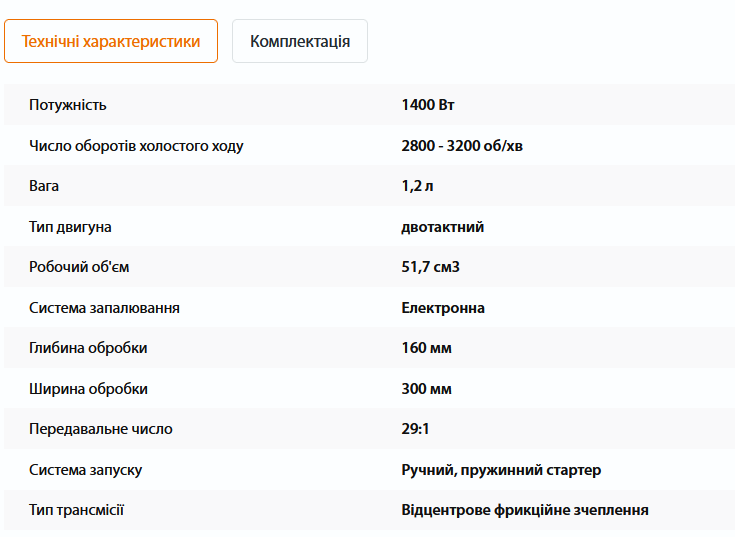Image resolution: width=735 pixels, height=537 pixels.
Task: Switch to the Комплектація tab
Action: [300, 41]
